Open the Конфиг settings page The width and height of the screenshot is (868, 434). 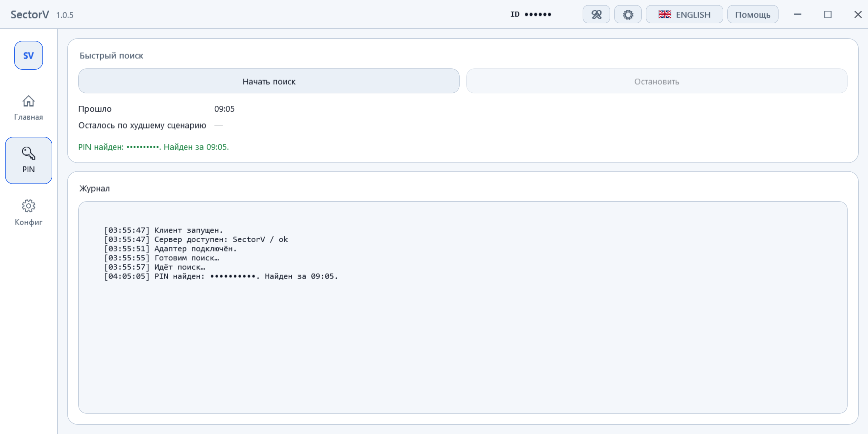(x=28, y=213)
